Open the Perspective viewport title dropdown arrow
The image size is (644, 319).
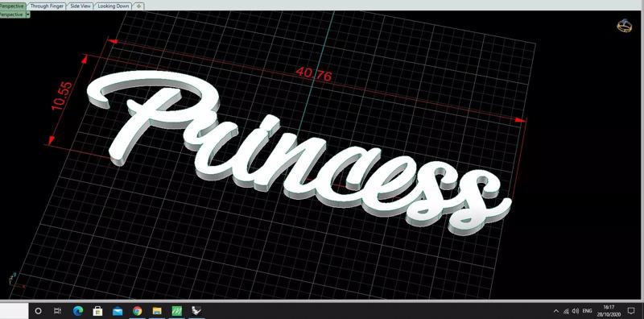[28, 14]
